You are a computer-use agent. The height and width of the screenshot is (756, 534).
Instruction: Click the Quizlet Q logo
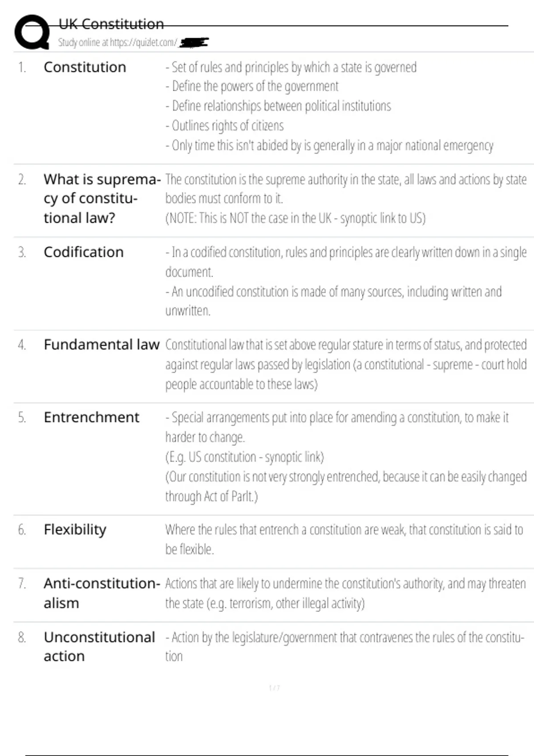(x=32, y=32)
